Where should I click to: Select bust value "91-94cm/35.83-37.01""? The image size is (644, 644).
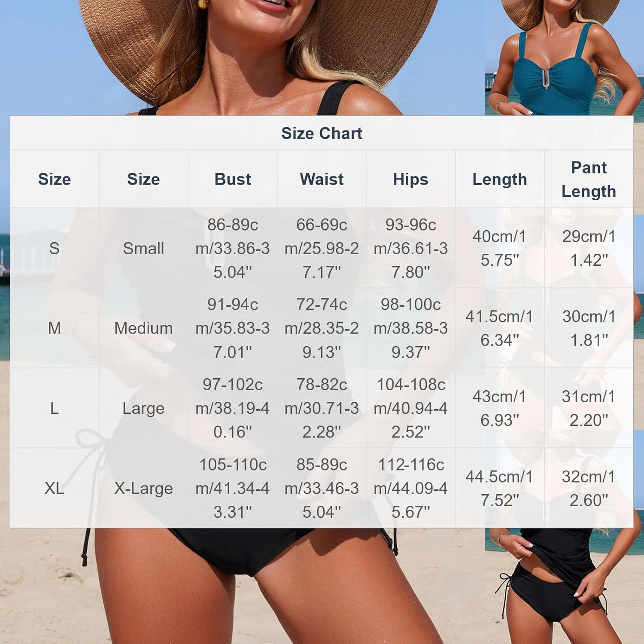point(233,328)
